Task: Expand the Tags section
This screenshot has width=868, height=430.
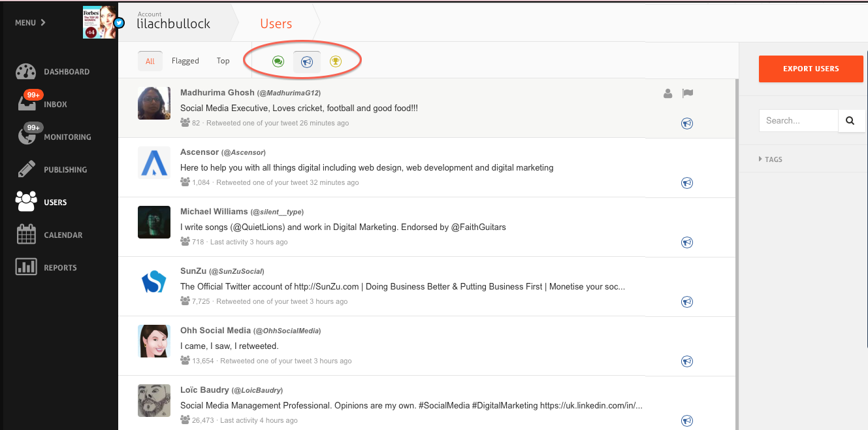Action: tap(771, 159)
